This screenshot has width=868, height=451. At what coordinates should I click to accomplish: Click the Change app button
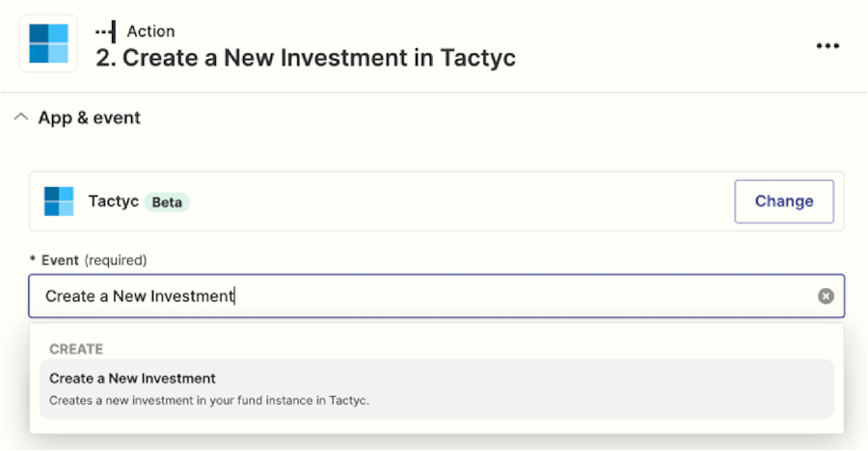pyautogui.click(x=784, y=201)
